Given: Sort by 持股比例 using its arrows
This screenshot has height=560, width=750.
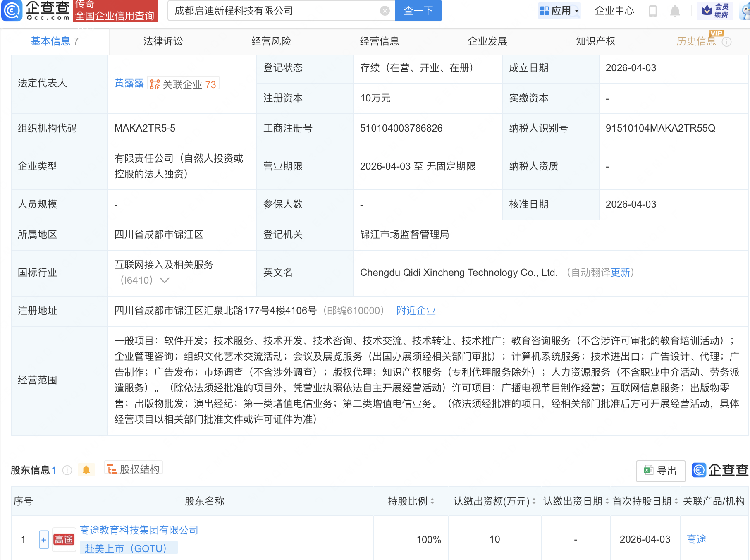Looking at the screenshot, I should click(x=432, y=501).
